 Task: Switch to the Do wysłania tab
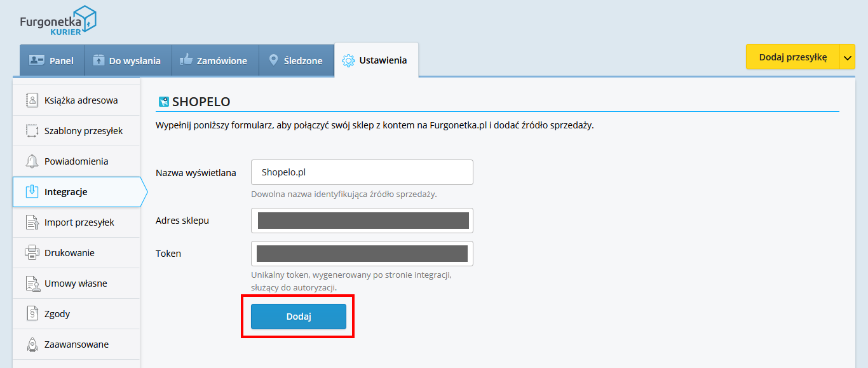pos(127,60)
